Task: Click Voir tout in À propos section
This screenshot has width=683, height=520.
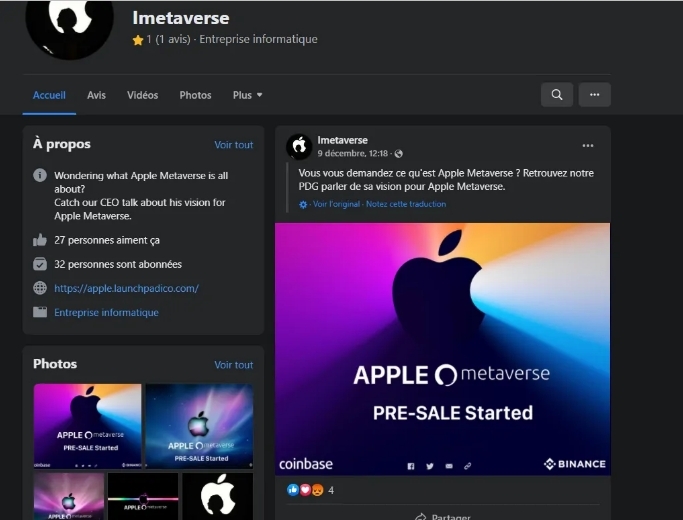Action: [x=233, y=145]
